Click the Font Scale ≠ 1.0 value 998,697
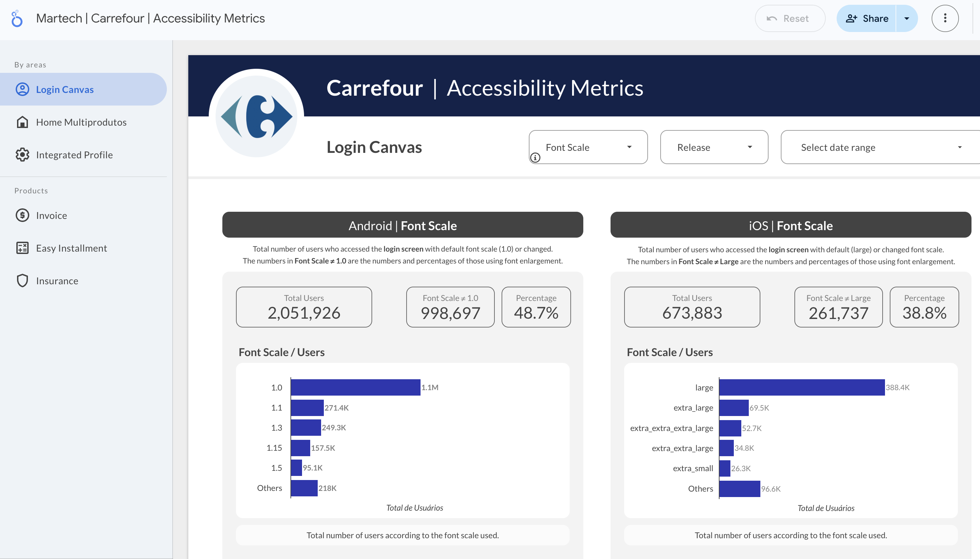Image resolution: width=980 pixels, height=559 pixels. (450, 313)
